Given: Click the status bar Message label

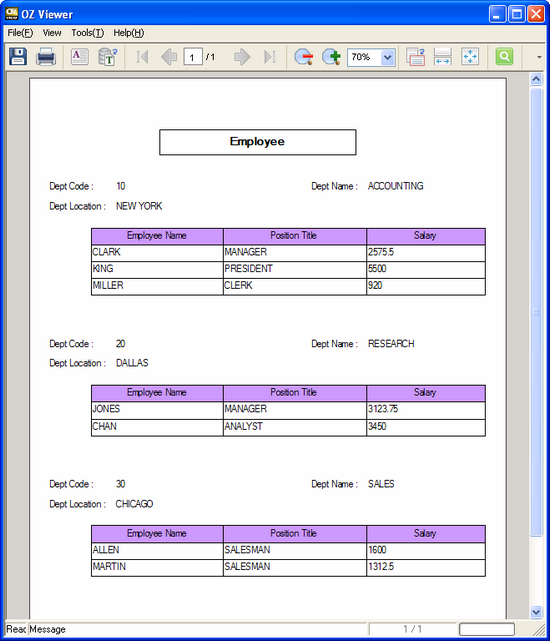Looking at the screenshot, I should (47, 630).
